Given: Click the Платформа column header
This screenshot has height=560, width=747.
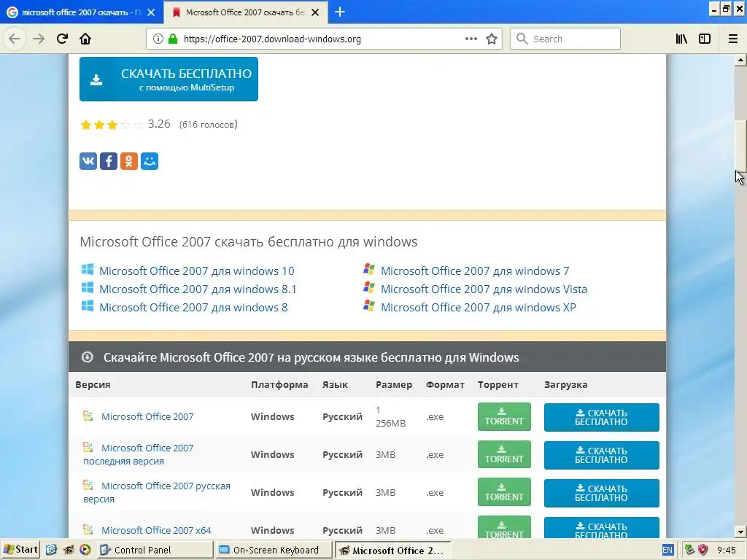Looking at the screenshot, I should click(x=279, y=385).
